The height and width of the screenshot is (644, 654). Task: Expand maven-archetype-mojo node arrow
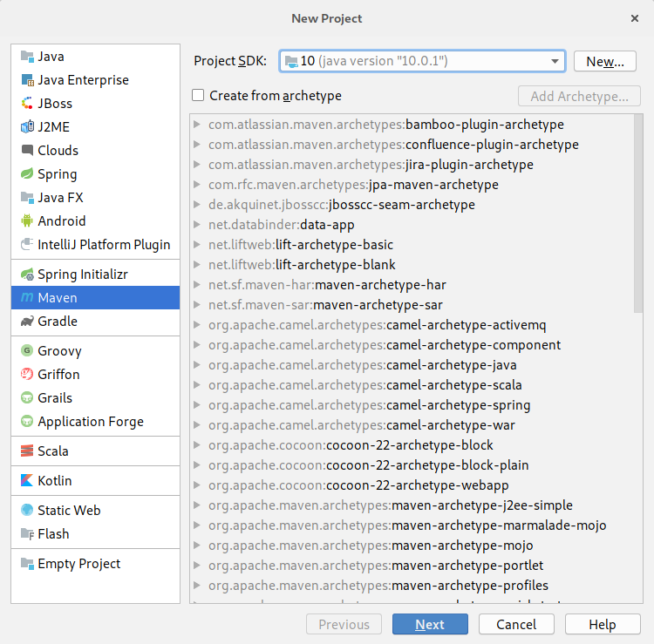[198, 546]
